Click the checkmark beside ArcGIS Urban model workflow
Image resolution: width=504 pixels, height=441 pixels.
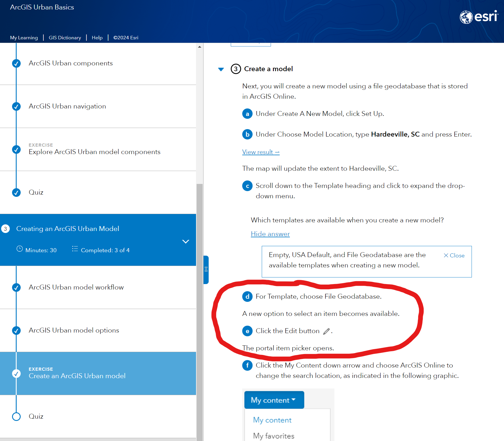point(16,287)
